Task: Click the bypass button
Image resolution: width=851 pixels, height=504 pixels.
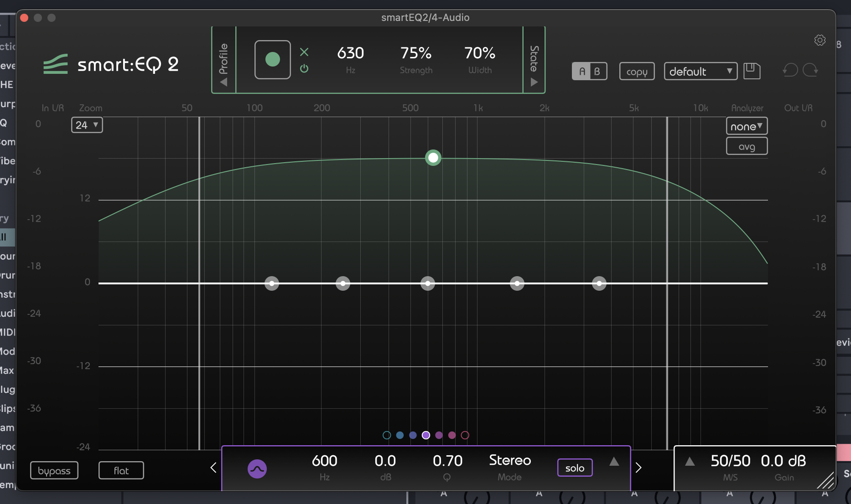Action: tap(54, 471)
